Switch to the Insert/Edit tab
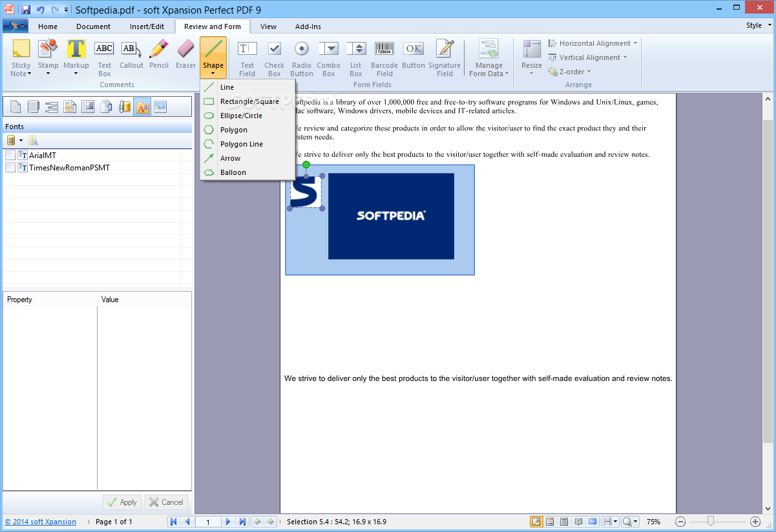The width and height of the screenshot is (776, 532). (x=147, y=26)
